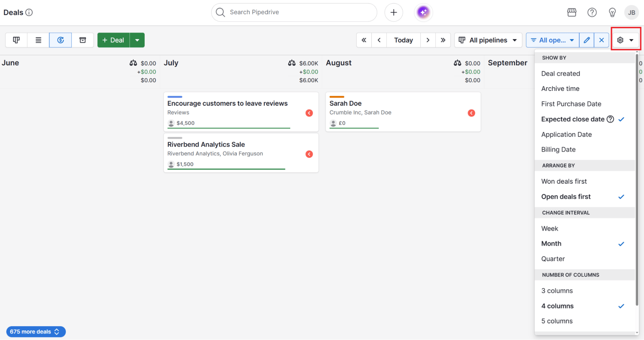The height and width of the screenshot is (340, 644).
Task: Select Week as the interval
Action: pyautogui.click(x=550, y=228)
